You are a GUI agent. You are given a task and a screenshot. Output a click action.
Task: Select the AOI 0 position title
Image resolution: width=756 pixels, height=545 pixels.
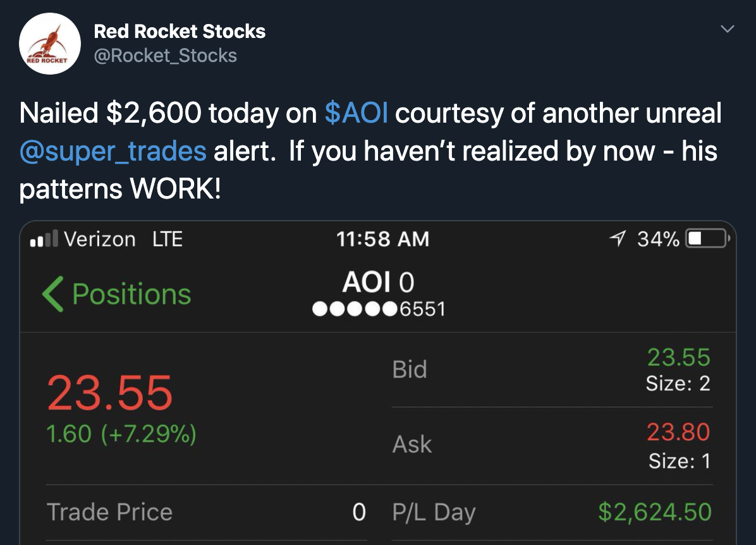(378, 283)
